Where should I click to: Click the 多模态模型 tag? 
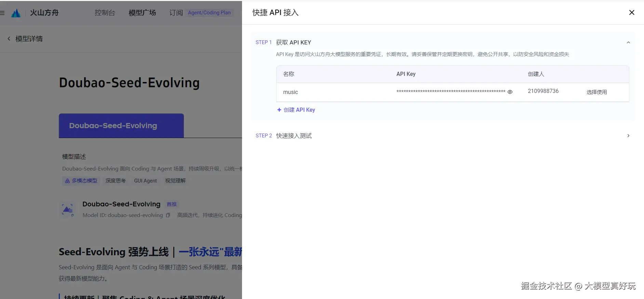81,180
